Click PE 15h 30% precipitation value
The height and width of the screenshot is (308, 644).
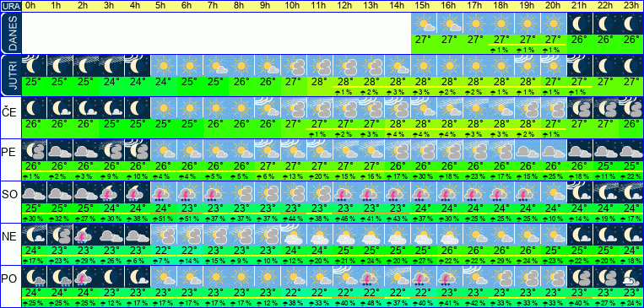(424, 176)
